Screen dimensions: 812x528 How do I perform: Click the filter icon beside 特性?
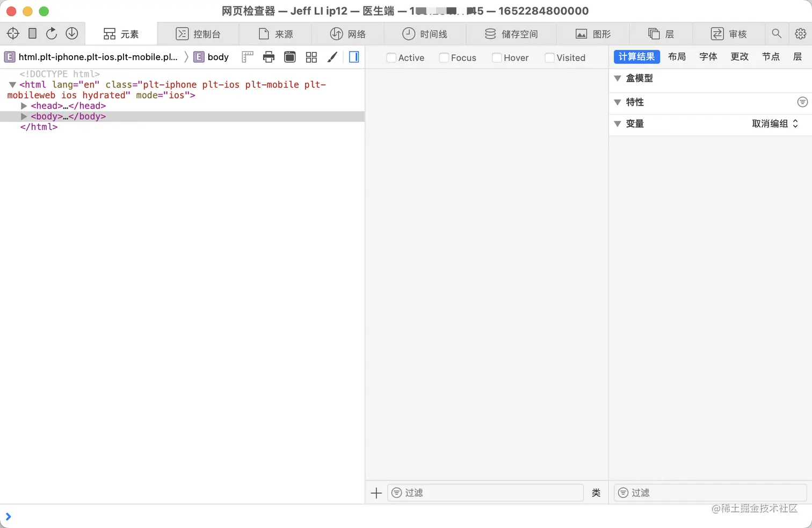coord(802,102)
